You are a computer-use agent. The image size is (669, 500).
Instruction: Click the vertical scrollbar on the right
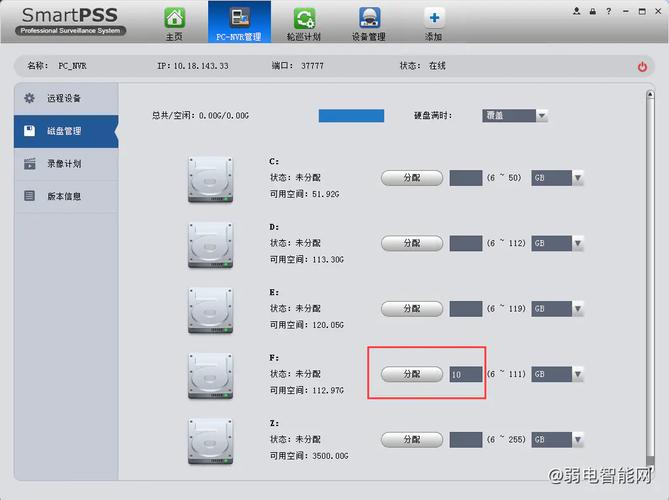coord(650,277)
